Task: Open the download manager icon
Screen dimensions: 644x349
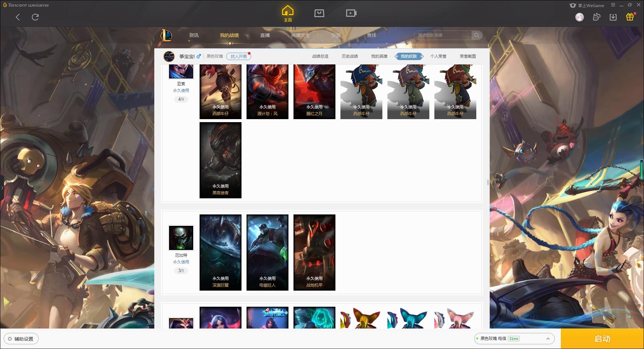Action: click(x=613, y=17)
